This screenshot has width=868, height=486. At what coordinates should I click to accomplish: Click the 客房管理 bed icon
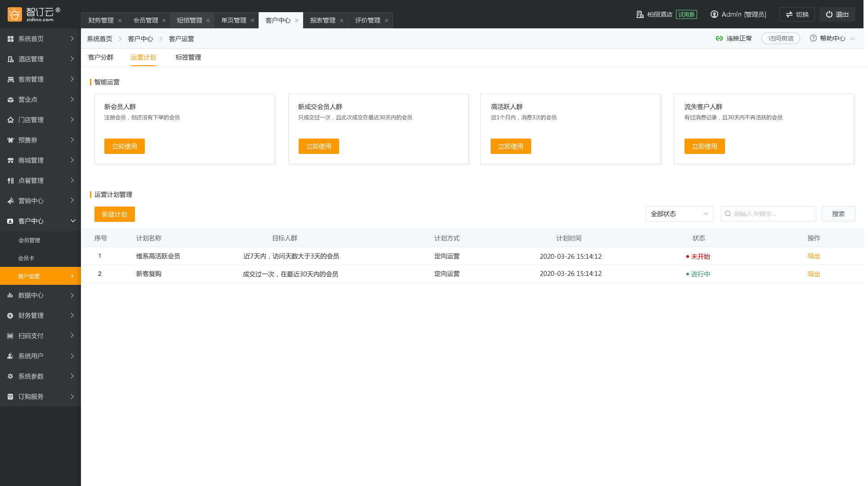[x=10, y=79]
